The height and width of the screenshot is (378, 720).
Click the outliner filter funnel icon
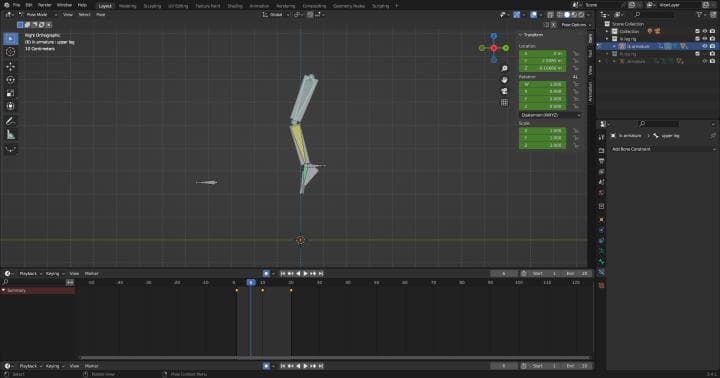pos(699,15)
